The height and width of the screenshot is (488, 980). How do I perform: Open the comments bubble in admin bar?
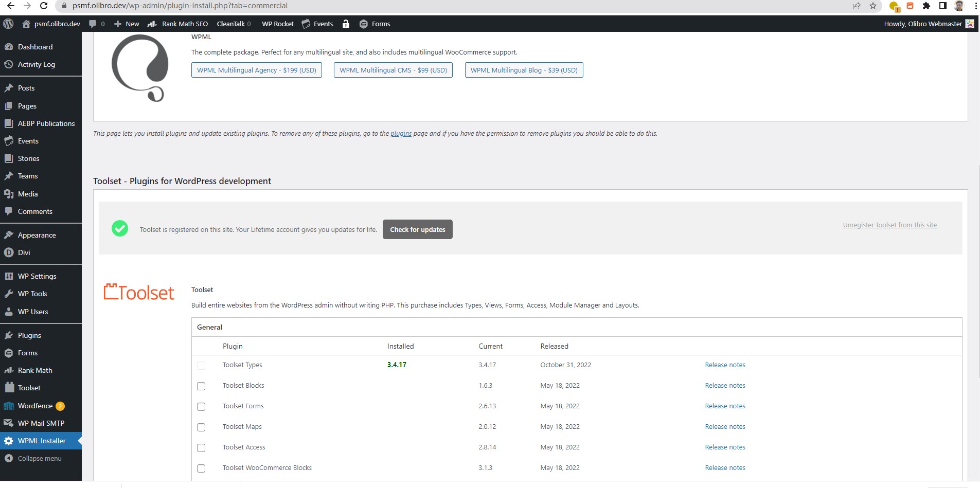pos(93,24)
